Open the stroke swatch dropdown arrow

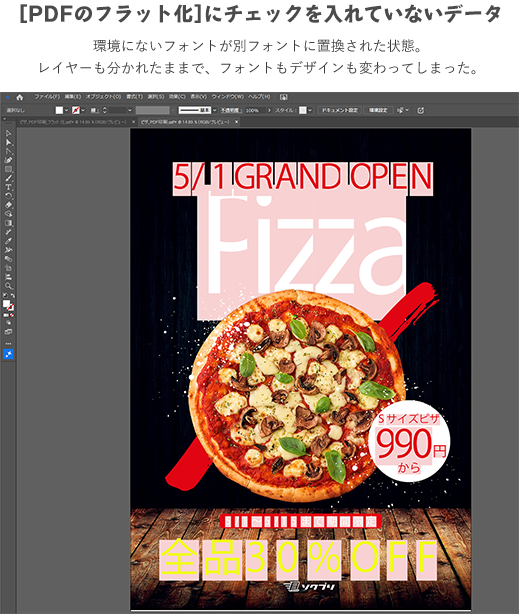[83, 110]
